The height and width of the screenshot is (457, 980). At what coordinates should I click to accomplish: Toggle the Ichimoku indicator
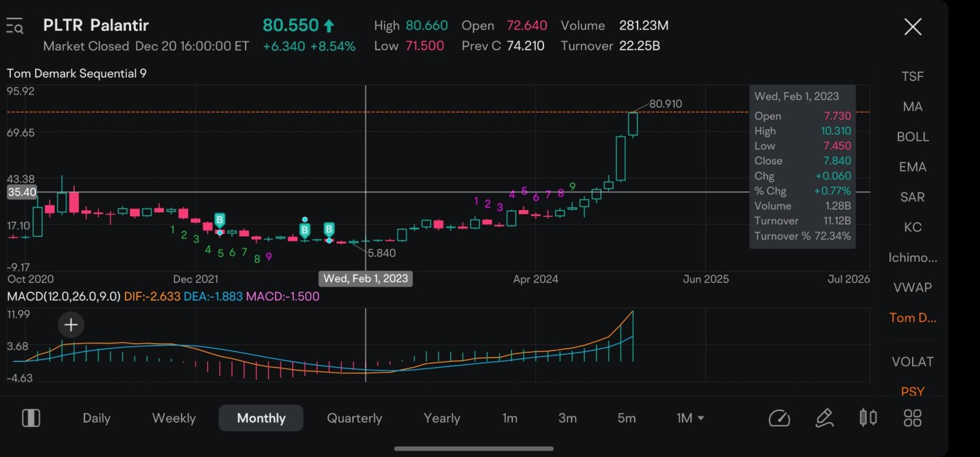pos(912,257)
